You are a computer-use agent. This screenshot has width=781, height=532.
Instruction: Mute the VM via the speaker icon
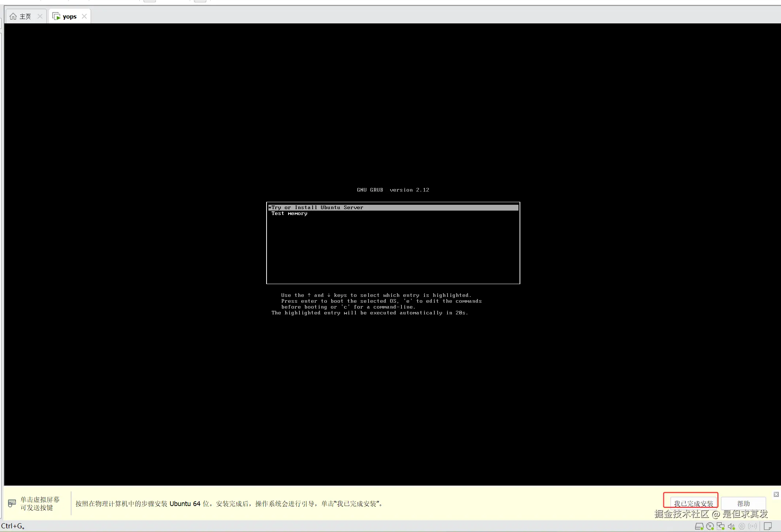click(731, 527)
